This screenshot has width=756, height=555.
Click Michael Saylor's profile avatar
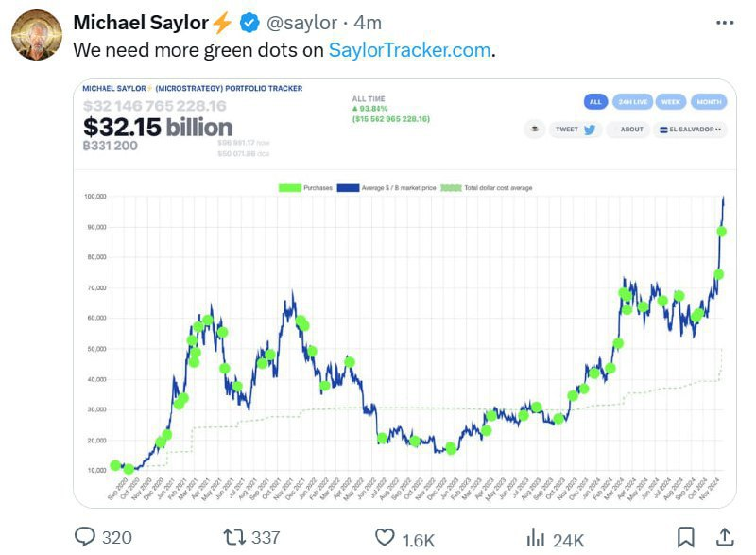[37, 37]
